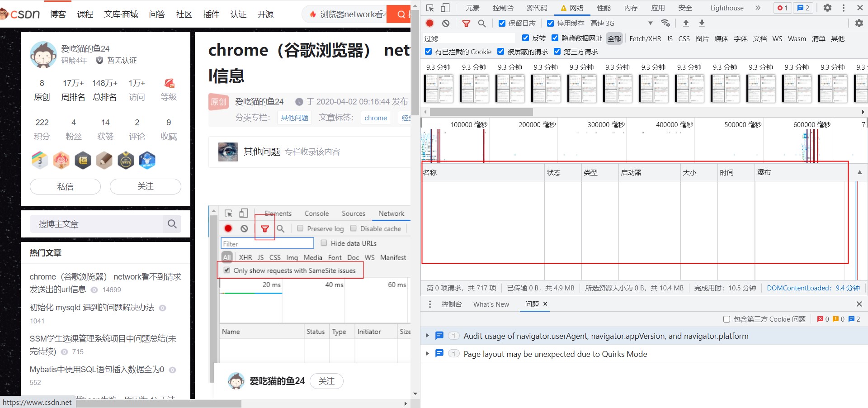Click filmstrip scrollbar left arrow

click(425, 112)
